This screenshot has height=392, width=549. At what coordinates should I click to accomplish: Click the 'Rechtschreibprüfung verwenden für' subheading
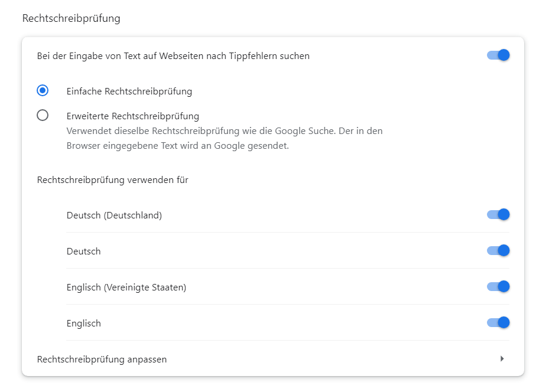(113, 179)
